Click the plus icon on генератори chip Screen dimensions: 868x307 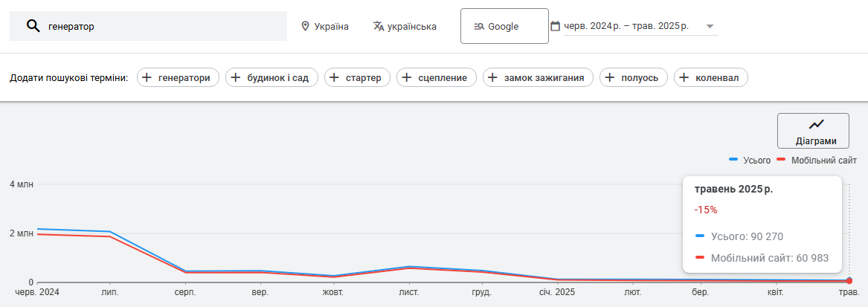tap(147, 77)
